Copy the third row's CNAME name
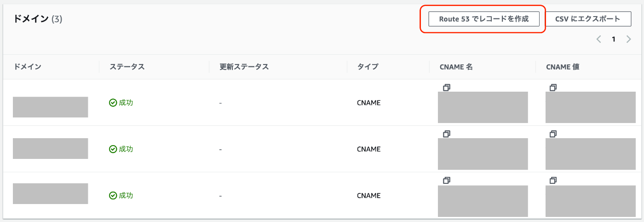Image resolution: width=644 pixels, height=222 pixels. (446, 180)
